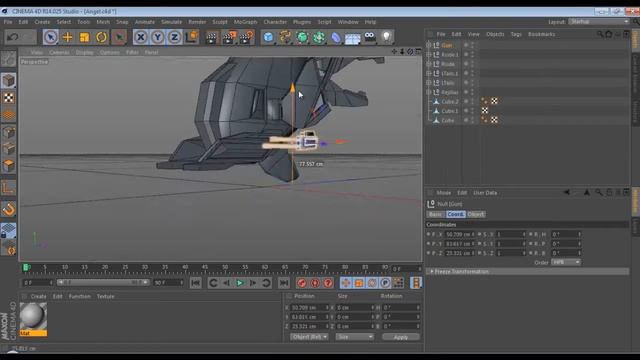This screenshot has width=640, height=360.
Task: Open Material Manager Create menu
Action: [x=38, y=296]
